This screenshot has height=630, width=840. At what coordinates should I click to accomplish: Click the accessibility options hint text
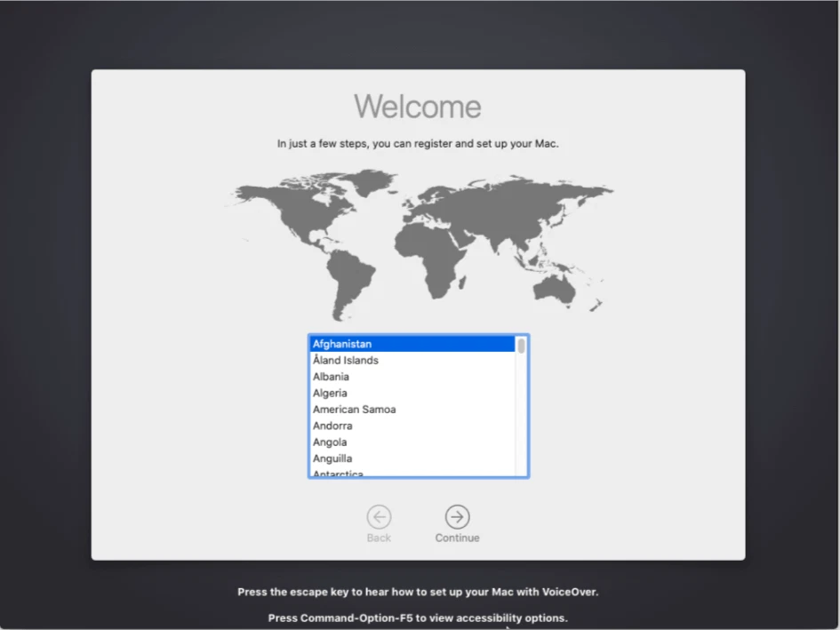pyautogui.click(x=418, y=617)
